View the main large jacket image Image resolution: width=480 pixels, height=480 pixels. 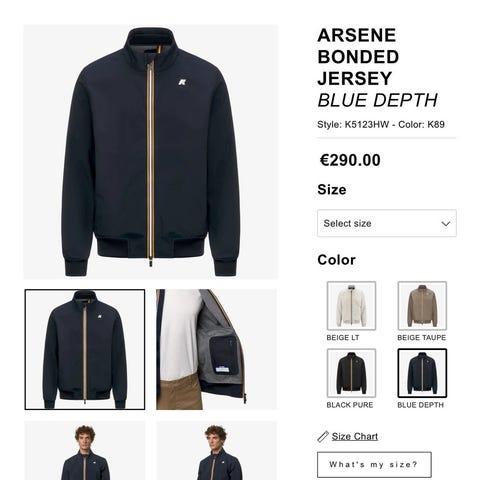pos(151,152)
